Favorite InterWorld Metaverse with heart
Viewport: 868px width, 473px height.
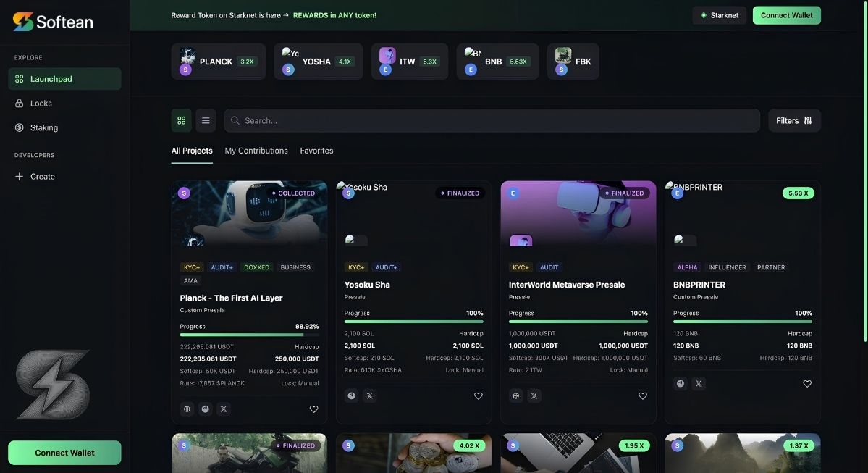643,396
